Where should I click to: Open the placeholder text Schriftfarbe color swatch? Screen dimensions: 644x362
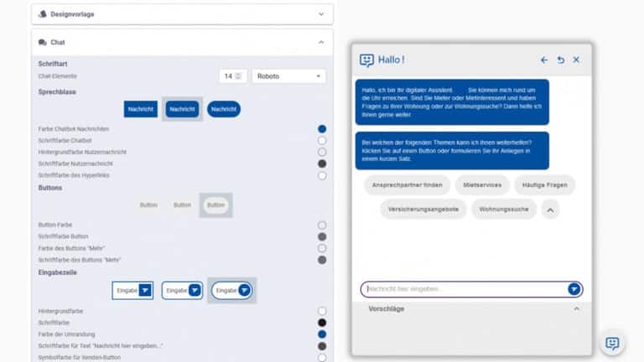(x=322, y=346)
